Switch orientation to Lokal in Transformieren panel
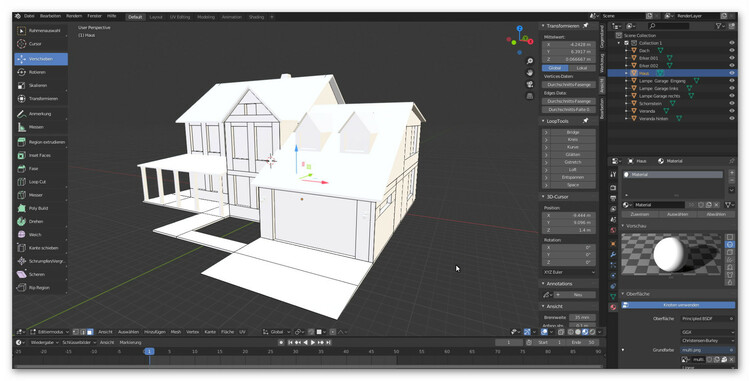This screenshot has width=750, height=381. [x=582, y=68]
